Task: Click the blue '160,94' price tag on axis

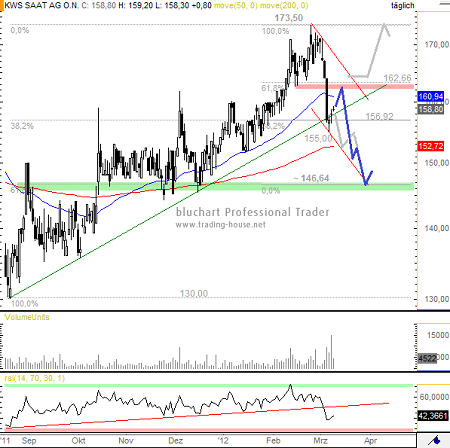Action: pyautogui.click(x=431, y=97)
